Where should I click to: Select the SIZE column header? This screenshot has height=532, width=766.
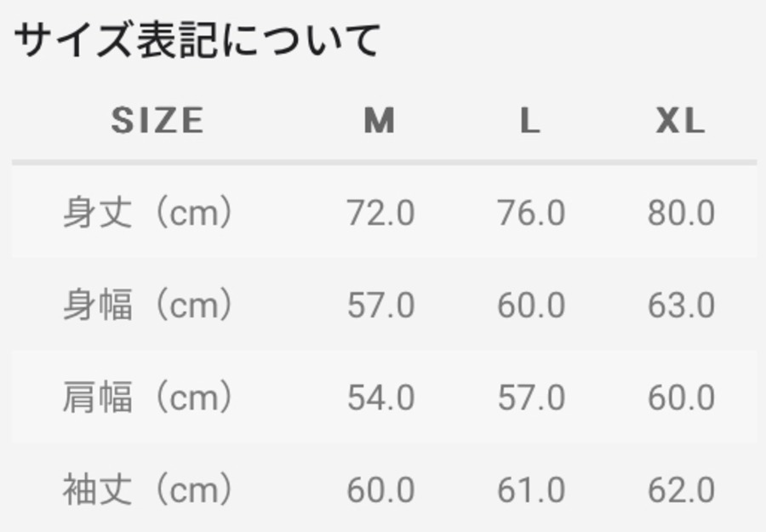point(157,121)
